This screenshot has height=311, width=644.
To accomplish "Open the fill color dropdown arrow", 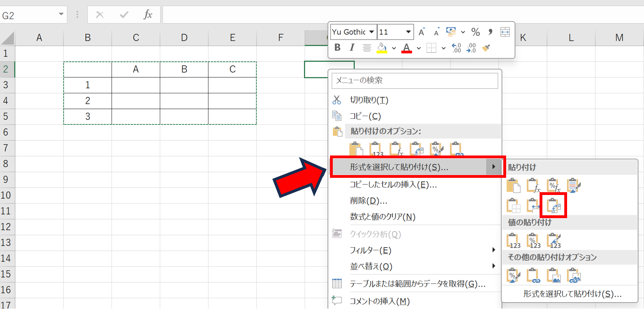I will tap(394, 48).
